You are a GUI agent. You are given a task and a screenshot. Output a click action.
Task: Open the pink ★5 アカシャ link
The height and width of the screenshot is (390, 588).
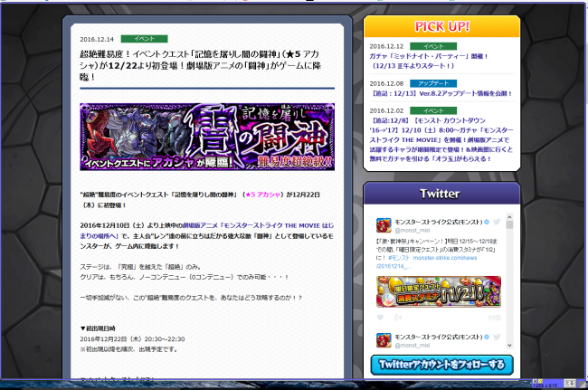coord(263,195)
